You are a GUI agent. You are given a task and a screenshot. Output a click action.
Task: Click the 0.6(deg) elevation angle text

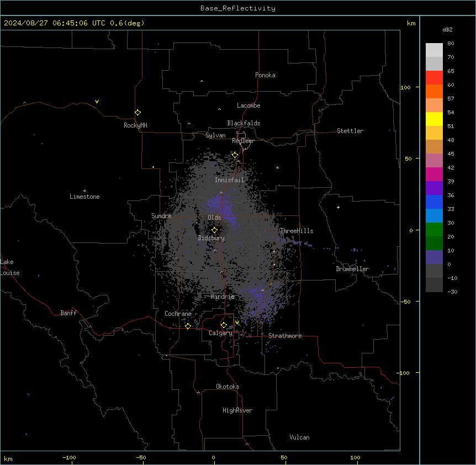tap(127, 23)
